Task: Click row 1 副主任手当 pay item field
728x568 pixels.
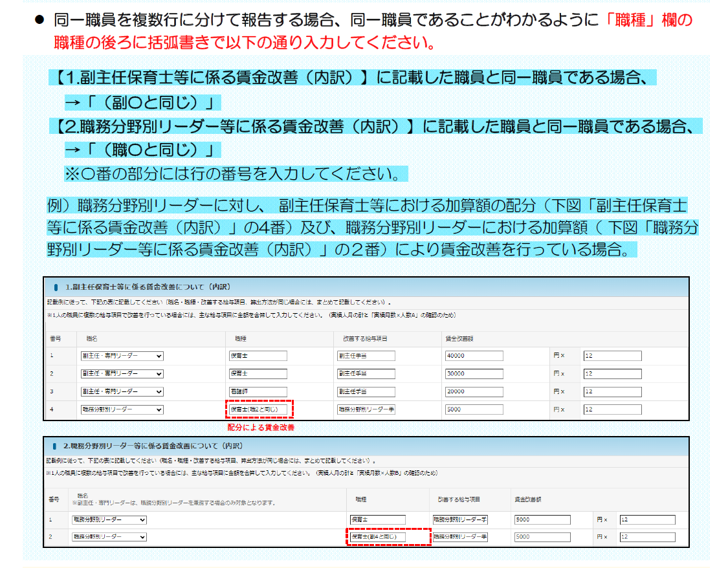Action: click(x=366, y=356)
